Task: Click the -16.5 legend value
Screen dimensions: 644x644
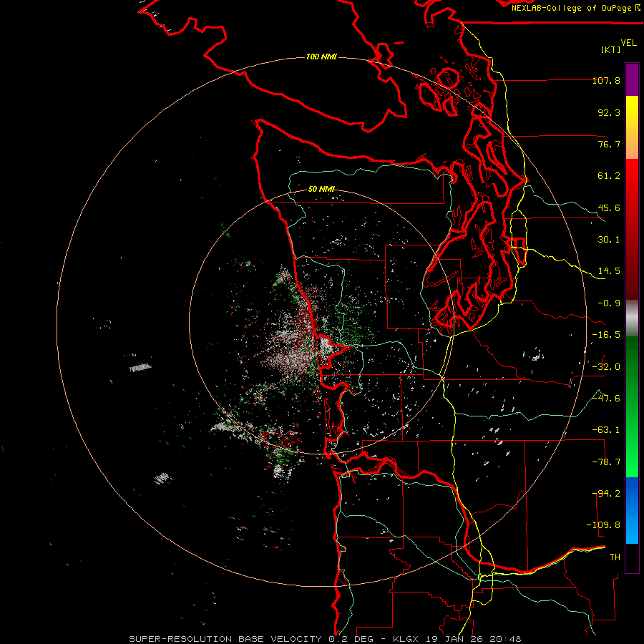Action: (606, 335)
